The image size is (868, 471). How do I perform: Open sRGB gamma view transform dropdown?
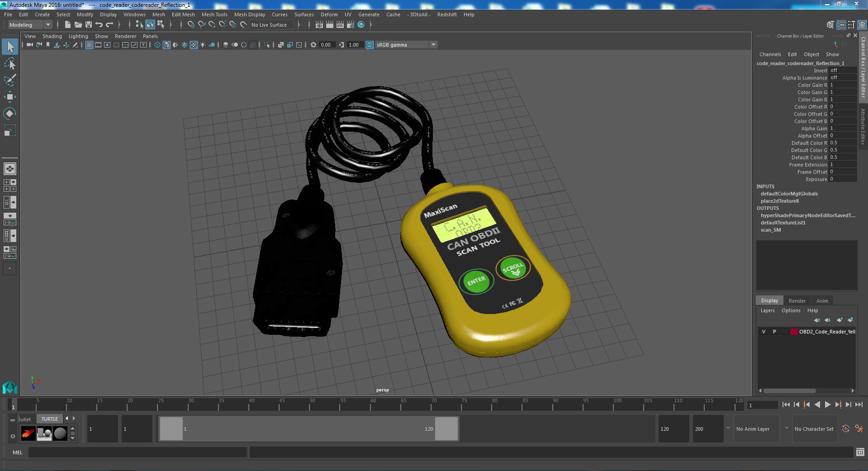click(433, 45)
